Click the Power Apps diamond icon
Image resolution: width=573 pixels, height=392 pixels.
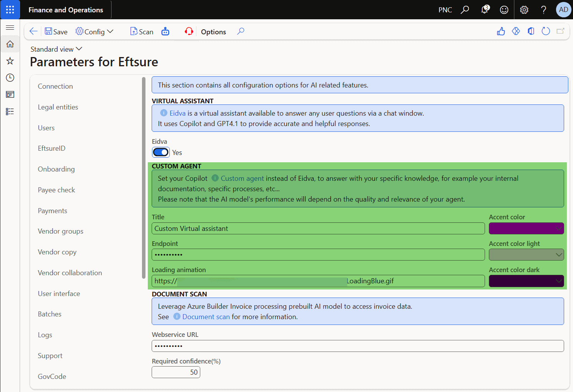coord(516,32)
